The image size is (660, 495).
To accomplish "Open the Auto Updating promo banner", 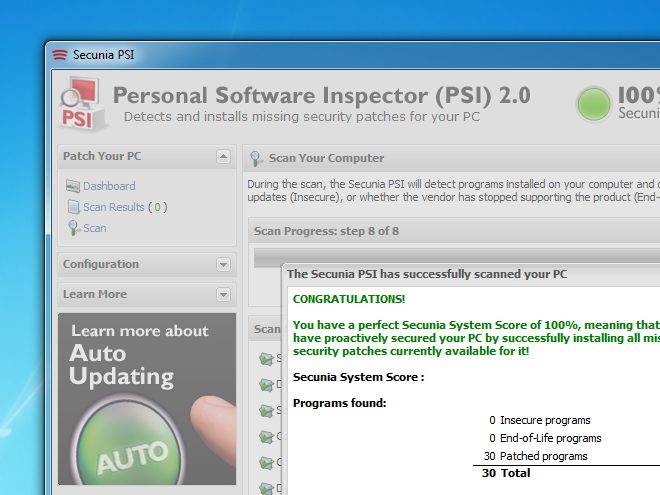I will click(147, 399).
